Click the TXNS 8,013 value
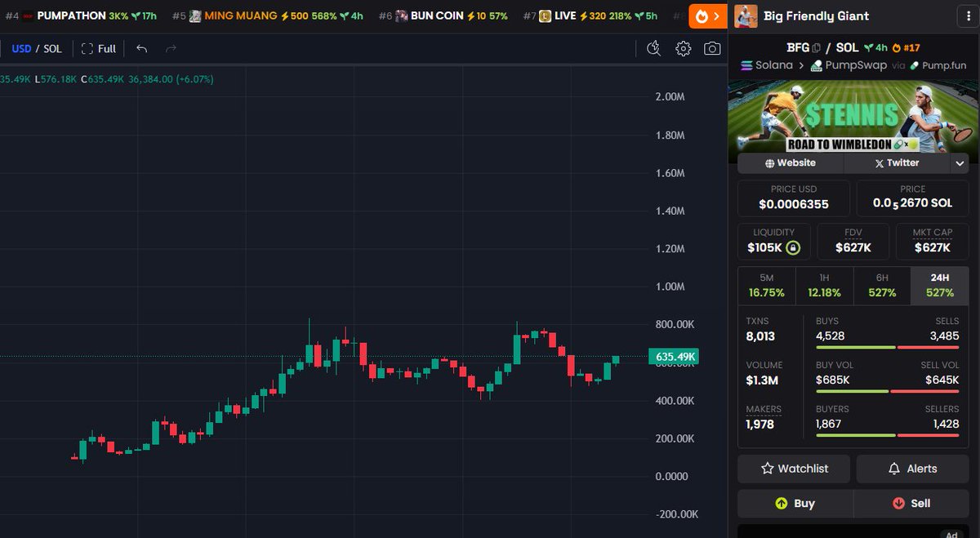Viewport: 980px width, 538px height. pos(760,336)
